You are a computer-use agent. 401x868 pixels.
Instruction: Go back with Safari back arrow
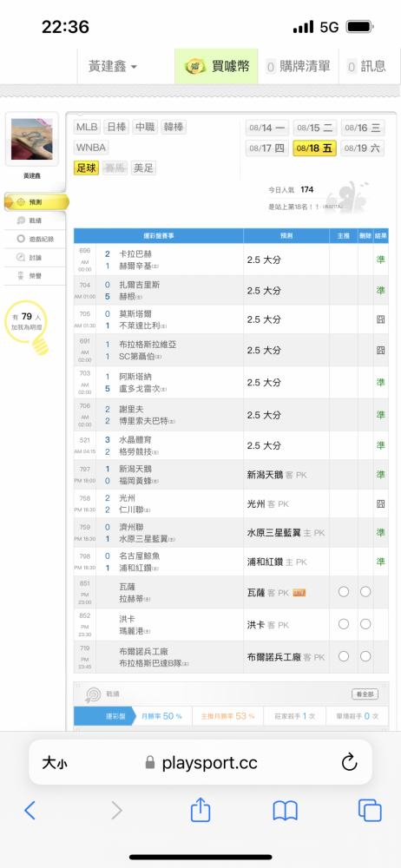[x=30, y=811]
